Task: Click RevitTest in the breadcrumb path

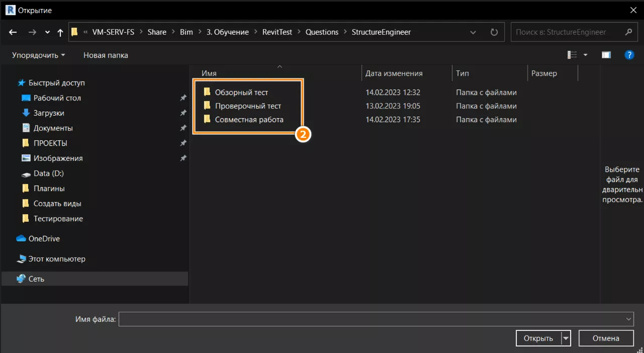Action: pos(277,32)
